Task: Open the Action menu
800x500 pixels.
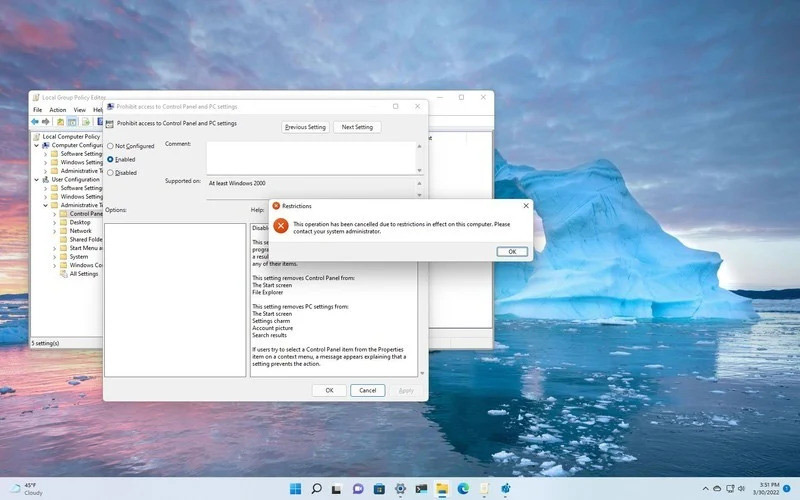Action: pyautogui.click(x=58, y=110)
